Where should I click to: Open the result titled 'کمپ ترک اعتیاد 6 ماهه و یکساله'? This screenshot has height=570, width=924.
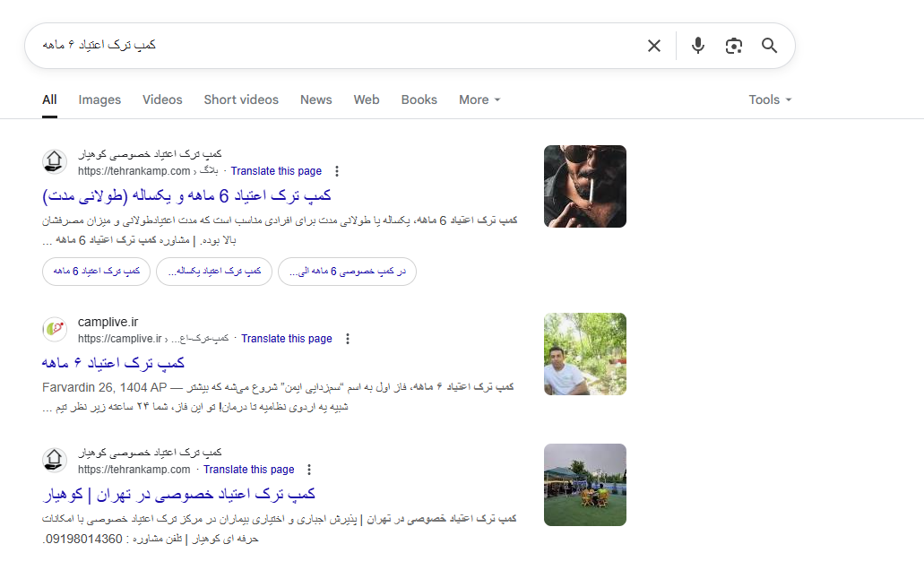tap(186, 195)
